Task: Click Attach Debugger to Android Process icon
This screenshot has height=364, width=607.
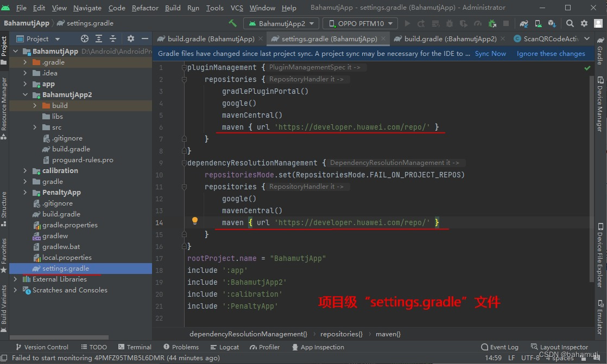Action: (x=492, y=23)
